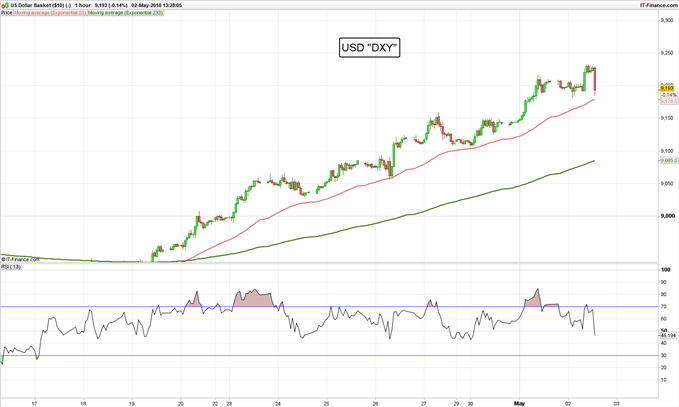Click the date label 27 on time axis
This screenshot has width=679, height=407.
[424, 404]
